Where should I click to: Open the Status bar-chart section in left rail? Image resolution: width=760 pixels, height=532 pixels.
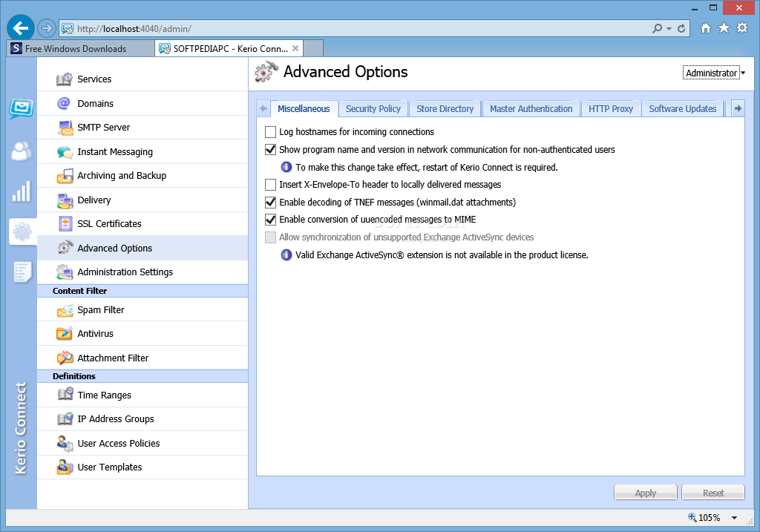pos(22,191)
